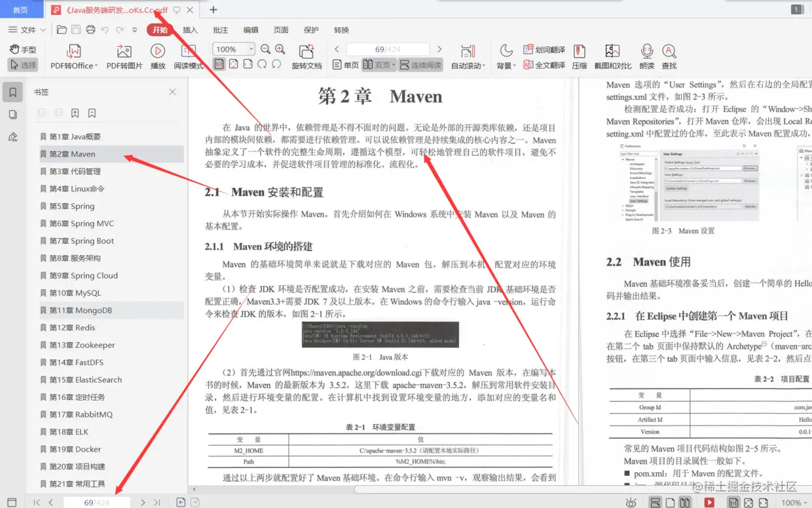Activate the Select tool (选择)
The width and height of the screenshot is (812, 508).
pos(23,65)
